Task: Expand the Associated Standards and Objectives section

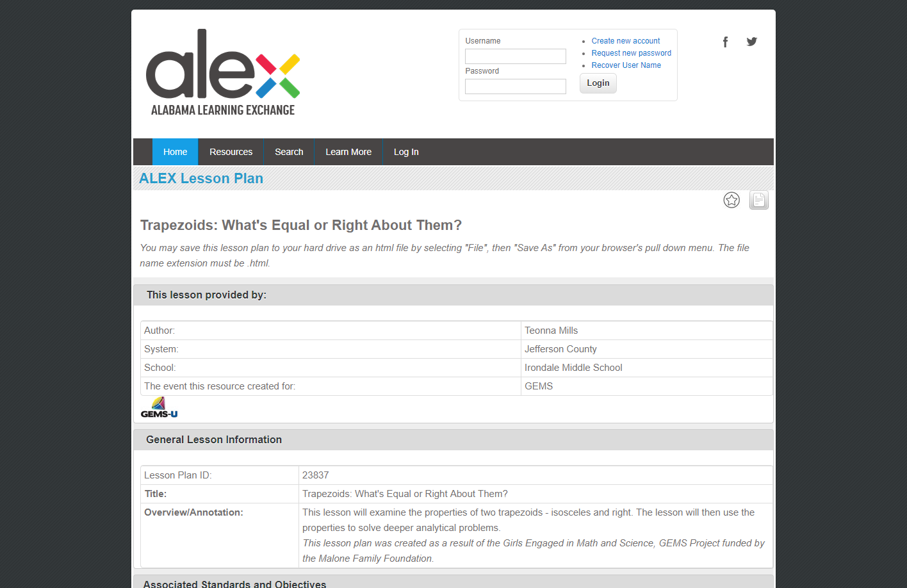Action: click(x=234, y=584)
